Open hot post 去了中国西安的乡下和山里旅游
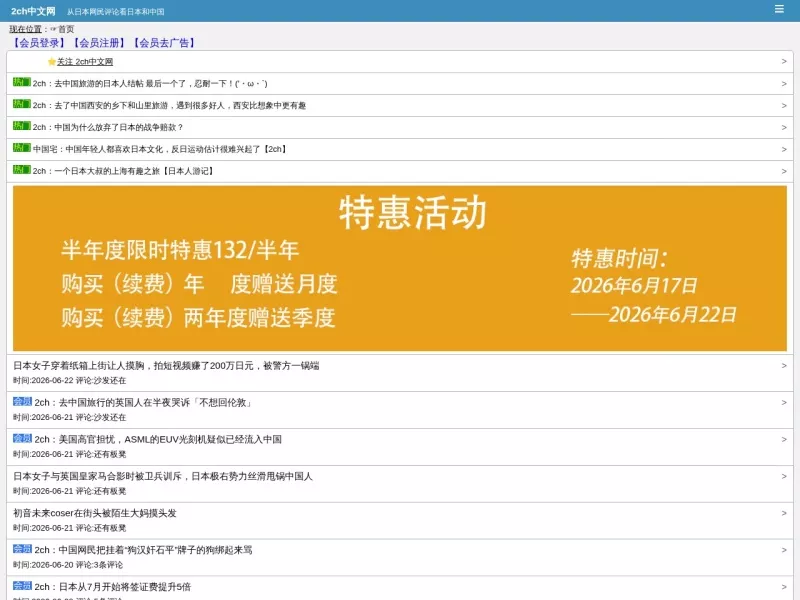Viewport: 800px width, 600px height. click(x=169, y=106)
